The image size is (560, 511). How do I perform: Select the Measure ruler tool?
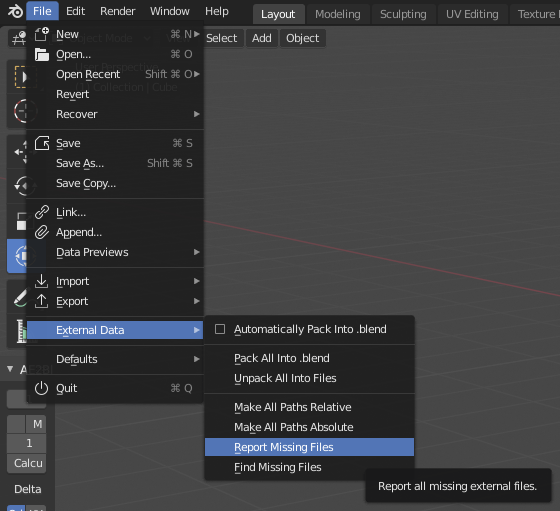21,331
